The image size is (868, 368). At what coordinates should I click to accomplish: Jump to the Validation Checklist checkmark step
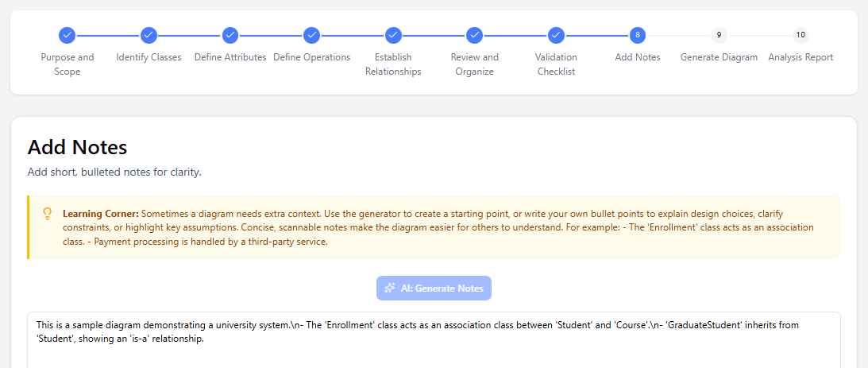(x=556, y=35)
